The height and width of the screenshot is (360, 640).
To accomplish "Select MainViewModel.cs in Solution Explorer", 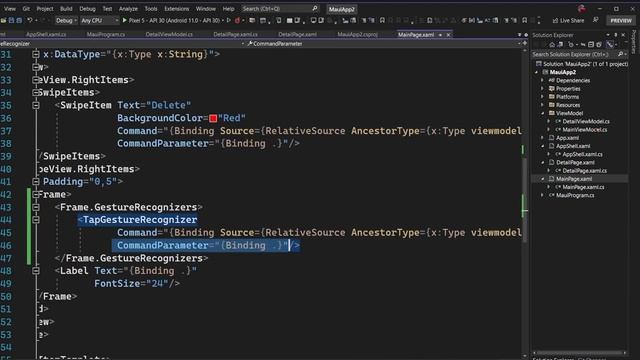I will [x=584, y=130].
